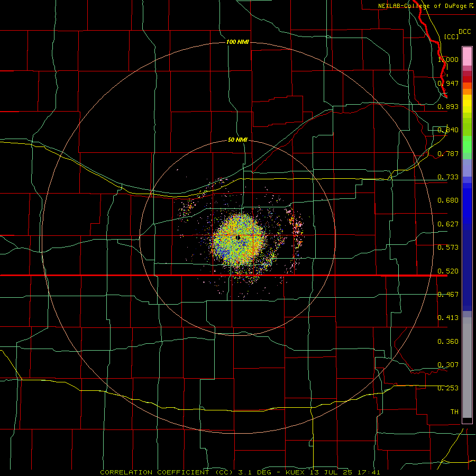Image resolution: width=476 pixels, height=476 pixels.
Task: Click the black radar site marker at center
Action: coord(239,237)
